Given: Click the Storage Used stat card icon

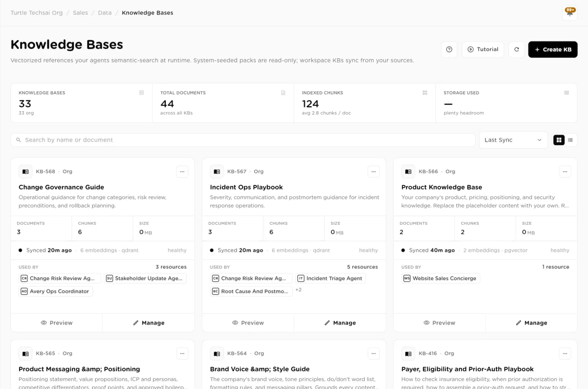Looking at the screenshot, I should pyautogui.click(x=566, y=93).
